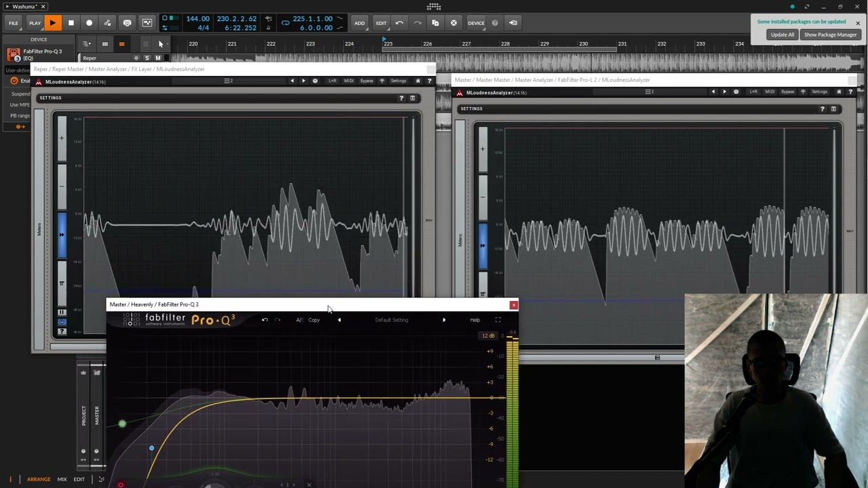
Task: Click Pro-Q 3 undo arrow
Action: pyautogui.click(x=265, y=320)
